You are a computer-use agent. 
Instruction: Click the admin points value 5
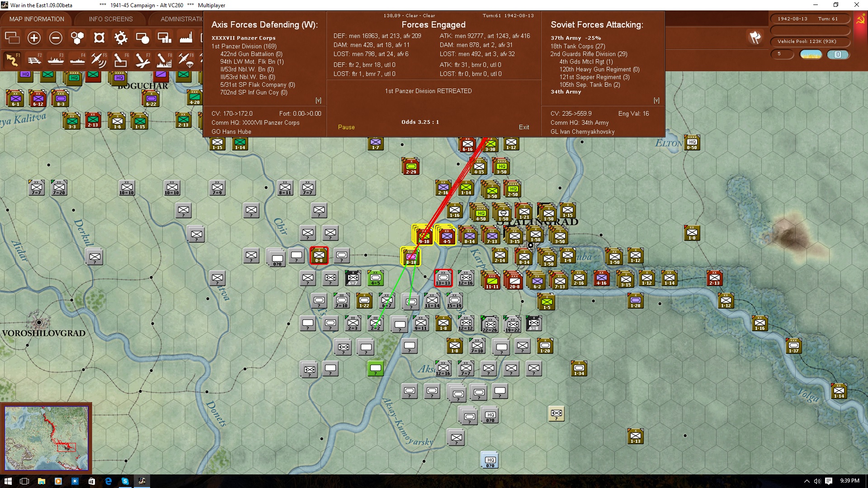click(x=782, y=54)
